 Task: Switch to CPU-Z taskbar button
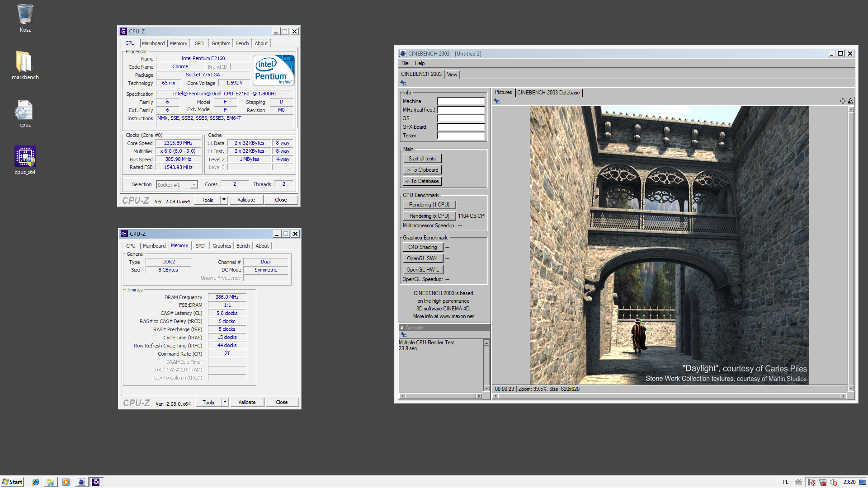click(96, 482)
